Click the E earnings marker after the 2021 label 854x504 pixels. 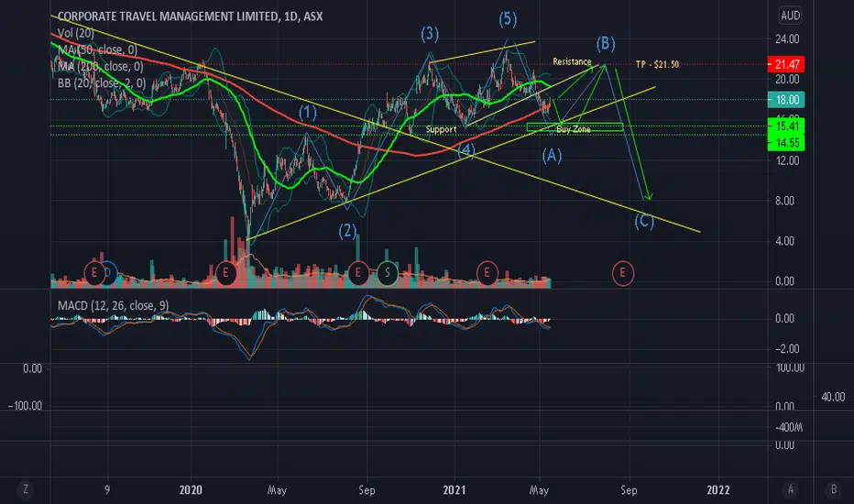click(x=487, y=272)
